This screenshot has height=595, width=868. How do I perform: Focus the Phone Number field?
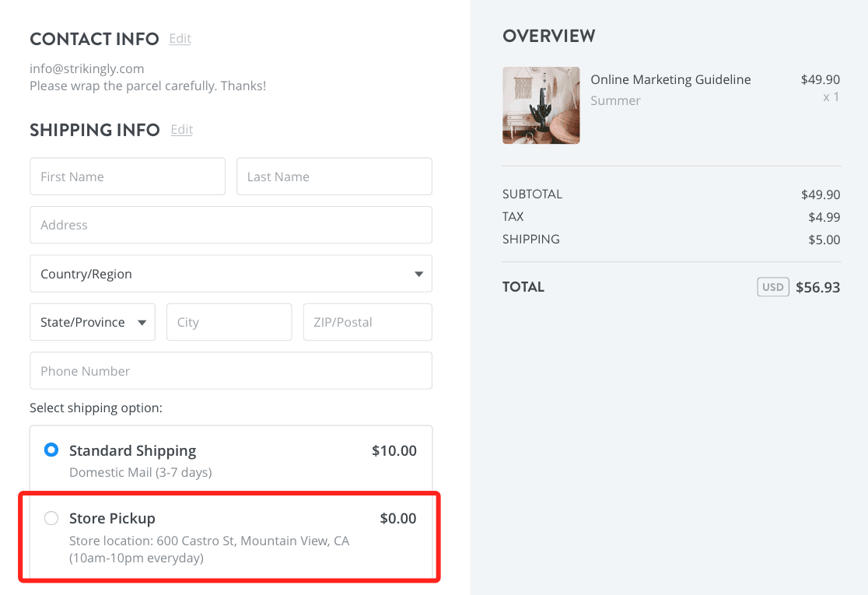coord(230,371)
